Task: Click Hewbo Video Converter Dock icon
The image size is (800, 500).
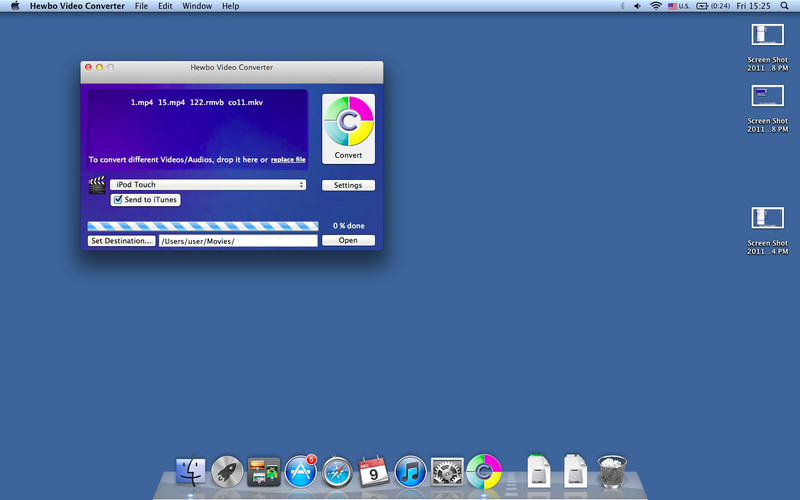Action: tap(484, 471)
